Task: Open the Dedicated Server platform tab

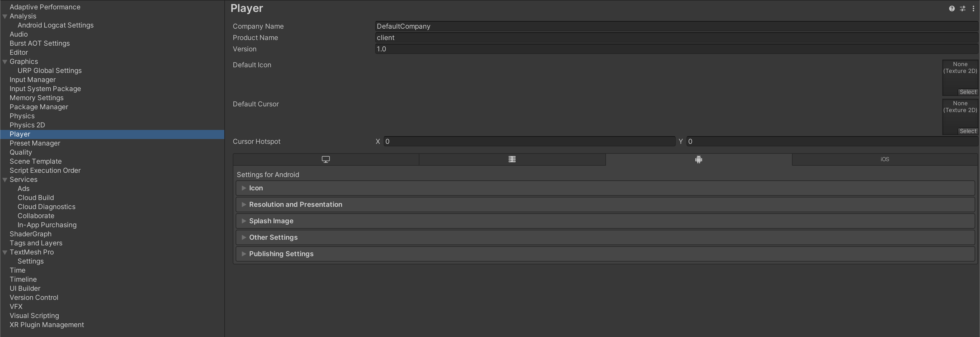Action: tap(512, 159)
